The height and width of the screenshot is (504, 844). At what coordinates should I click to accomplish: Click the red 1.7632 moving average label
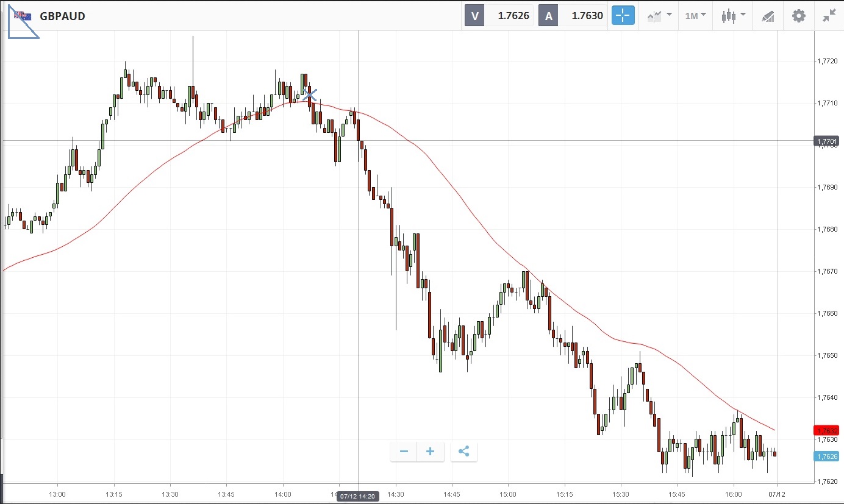coord(826,430)
